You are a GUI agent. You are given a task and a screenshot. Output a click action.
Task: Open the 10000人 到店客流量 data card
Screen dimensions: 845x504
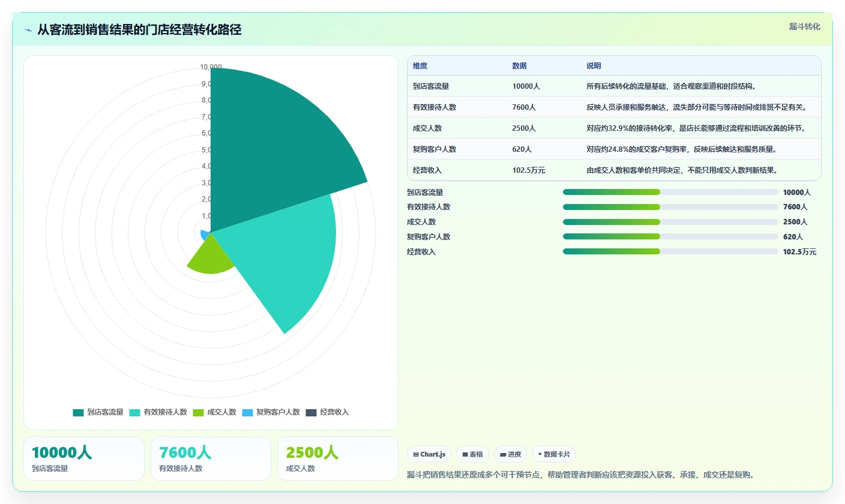click(84, 458)
